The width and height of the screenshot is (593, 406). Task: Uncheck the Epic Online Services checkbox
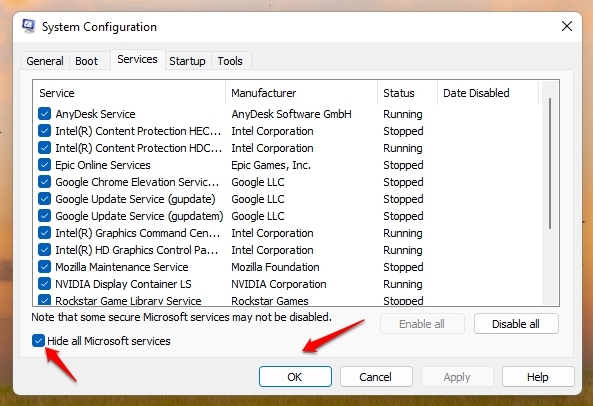click(x=44, y=165)
